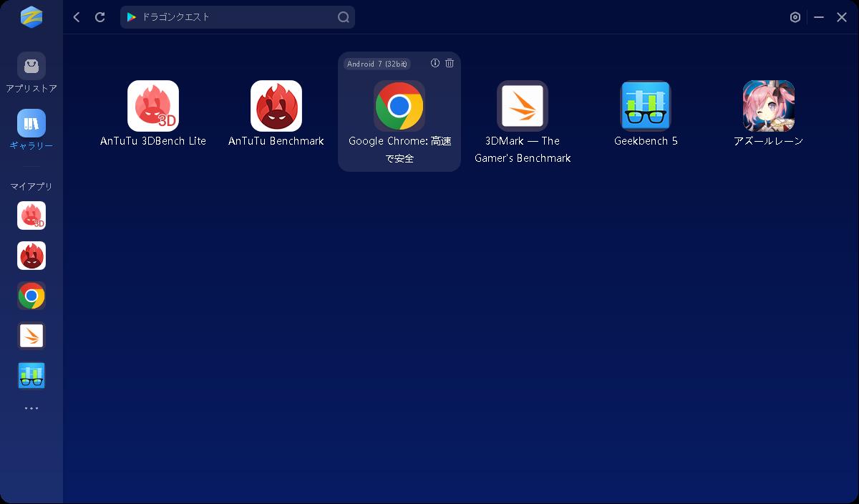Delete Google Chrome using trash icon
This screenshot has width=859, height=504.
pos(450,63)
